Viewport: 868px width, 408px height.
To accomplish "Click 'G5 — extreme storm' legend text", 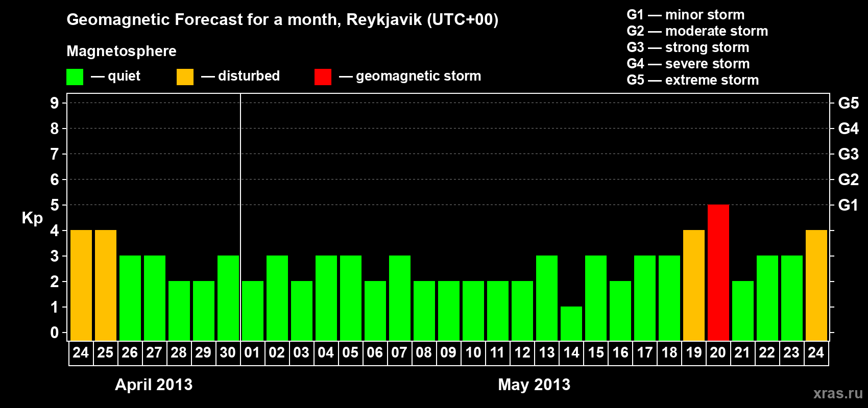I will point(693,80).
